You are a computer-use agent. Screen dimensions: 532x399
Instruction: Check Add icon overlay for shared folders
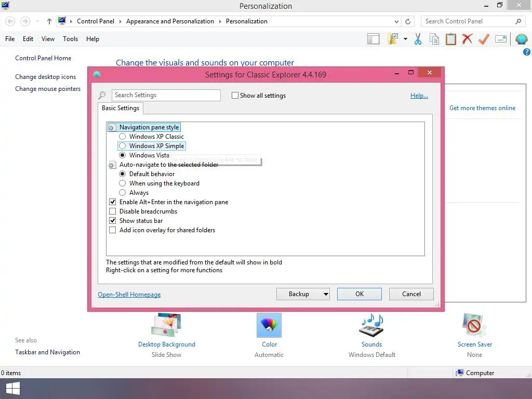[x=113, y=230]
